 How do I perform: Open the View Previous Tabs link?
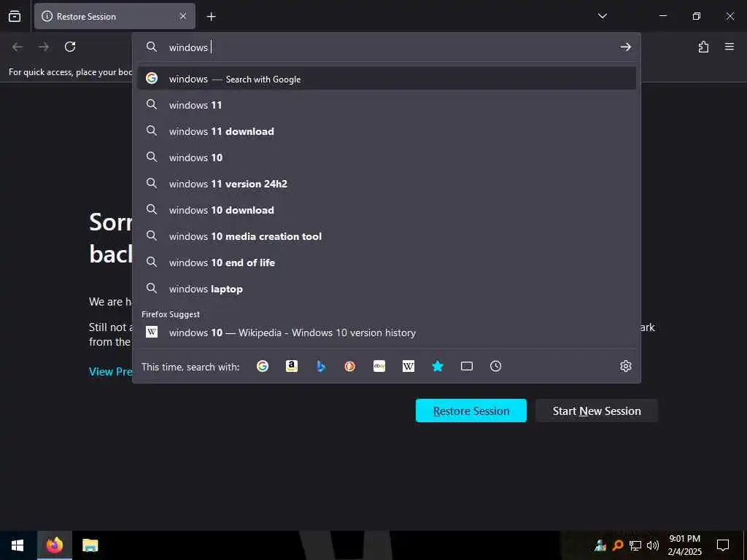111,371
